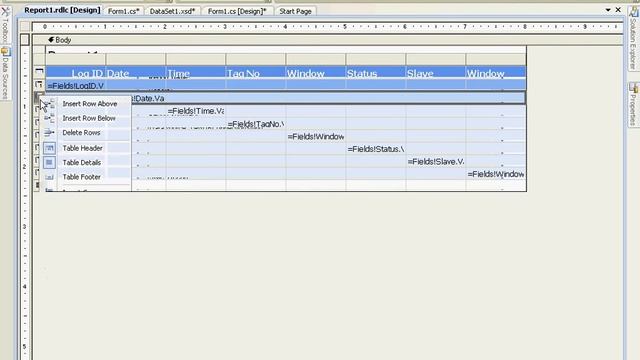Select the Status header cell
Viewport: 640px width, 360px height.
click(376, 73)
